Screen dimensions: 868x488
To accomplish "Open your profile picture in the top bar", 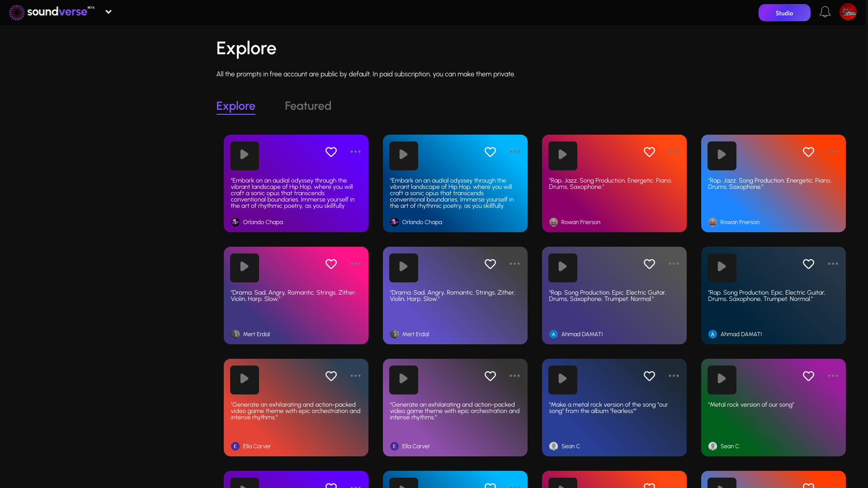I will (849, 12).
